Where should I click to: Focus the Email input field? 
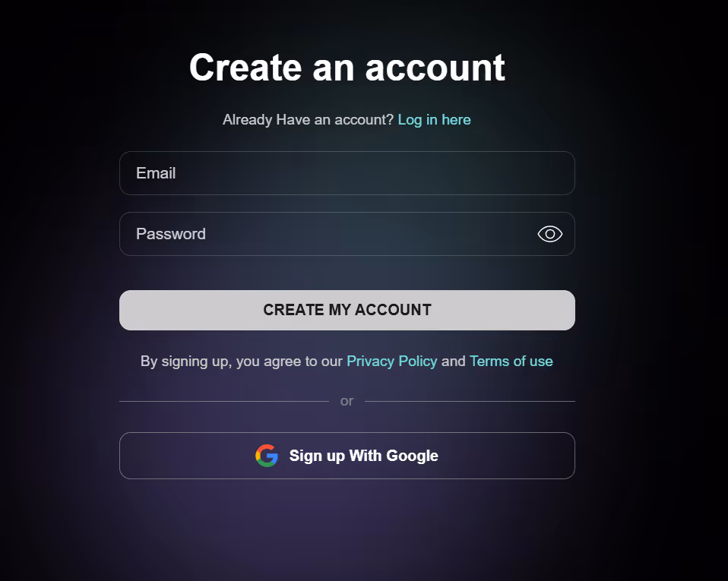click(x=347, y=173)
